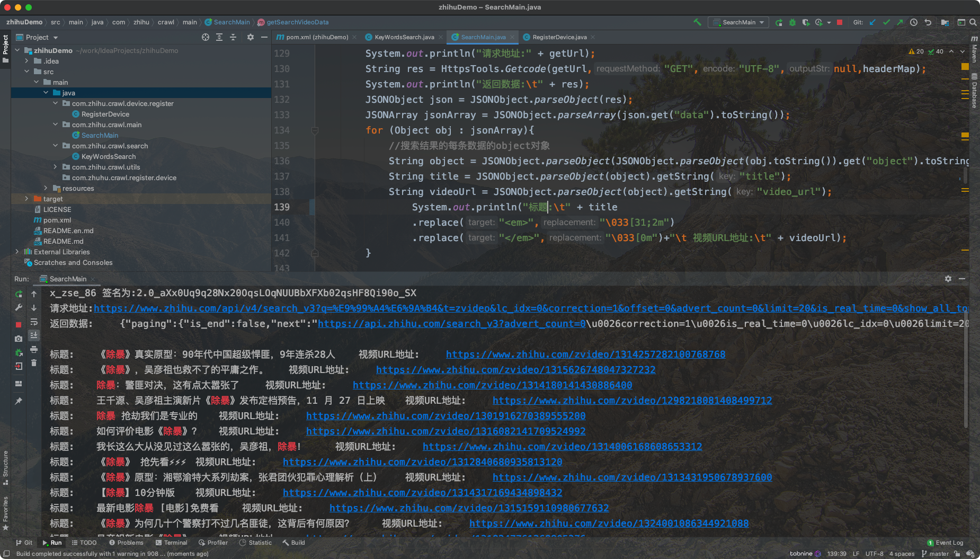Click Expand All icon in Project panel
Image resolution: width=980 pixels, height=559 pixels.
[219, 37]
